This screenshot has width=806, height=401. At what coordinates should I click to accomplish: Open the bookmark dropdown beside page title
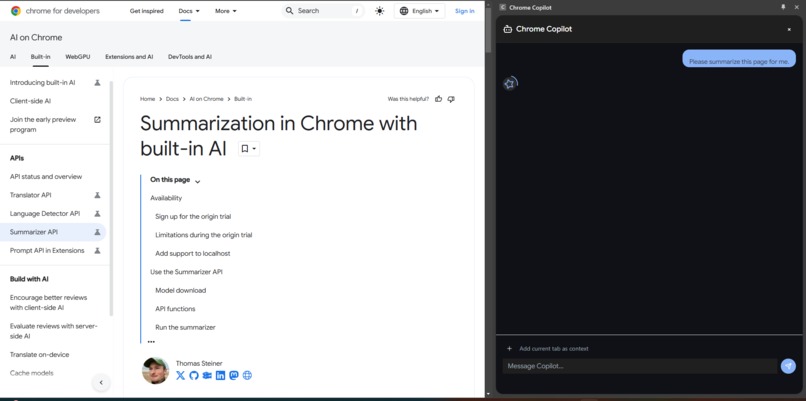(x=249, y=149)
